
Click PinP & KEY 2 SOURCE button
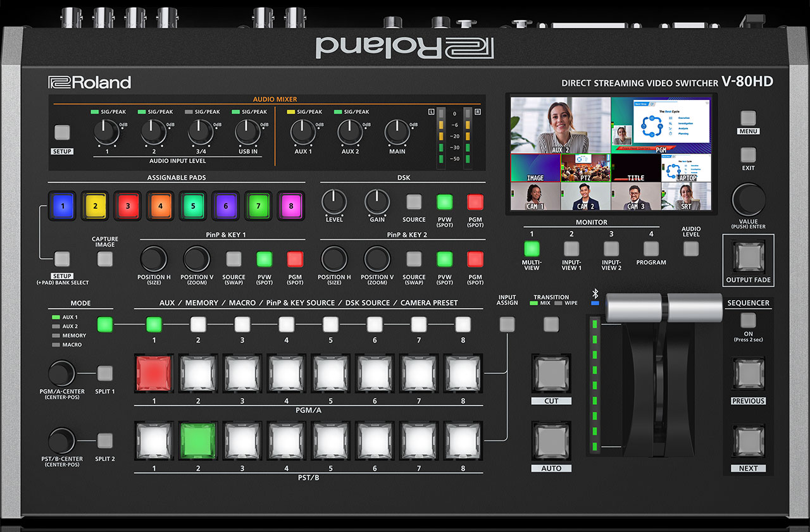414,259
